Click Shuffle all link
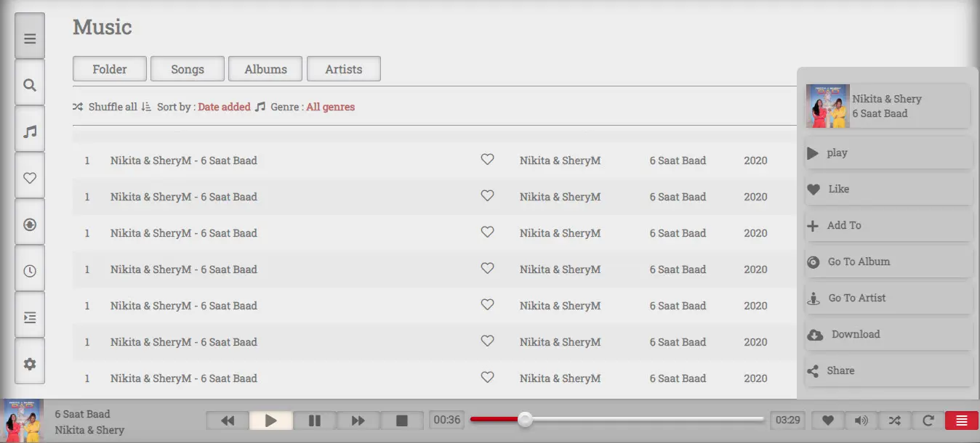 (112, 107)
